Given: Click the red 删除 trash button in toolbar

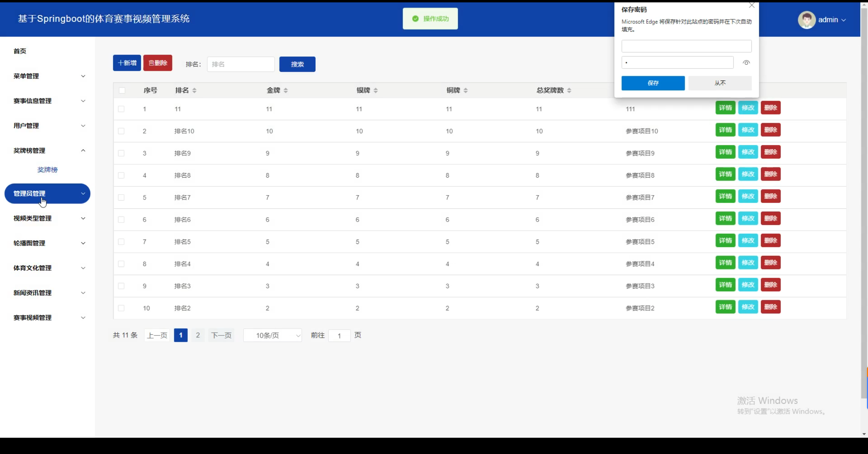Looking at the screenshot, I should tap(158, 63).
